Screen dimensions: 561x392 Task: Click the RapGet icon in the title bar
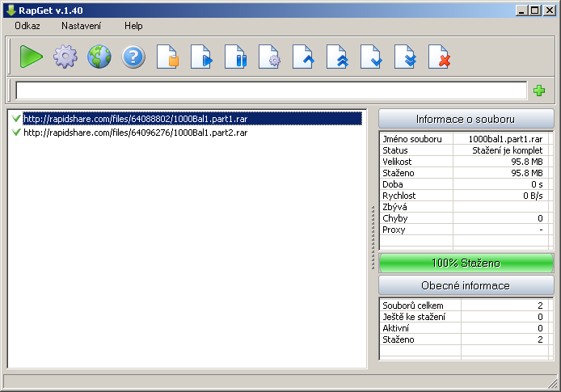[11, 10]
